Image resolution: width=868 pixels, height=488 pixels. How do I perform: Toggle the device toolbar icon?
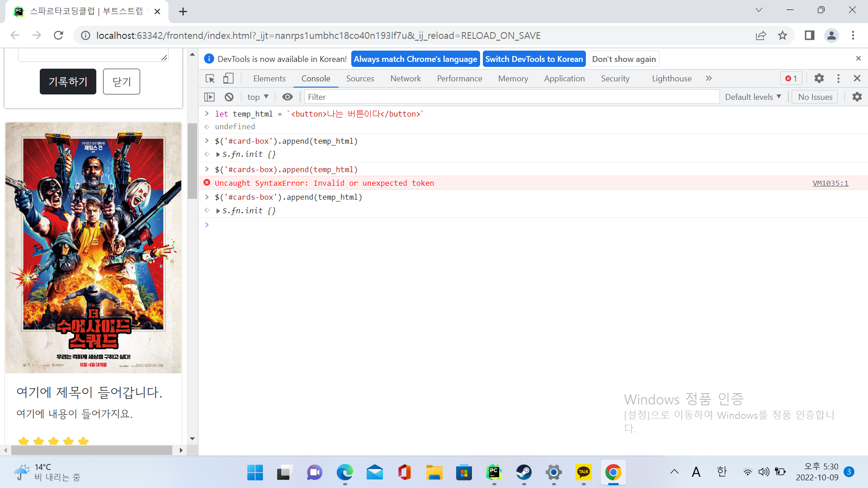(x=228, y=79)
